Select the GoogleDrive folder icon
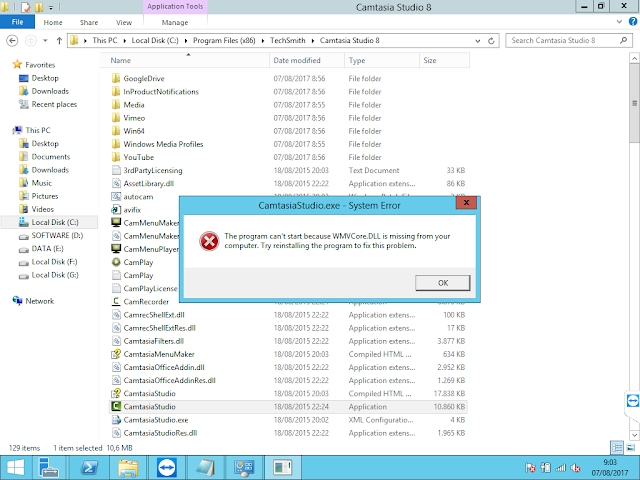 tap(116, 78)
